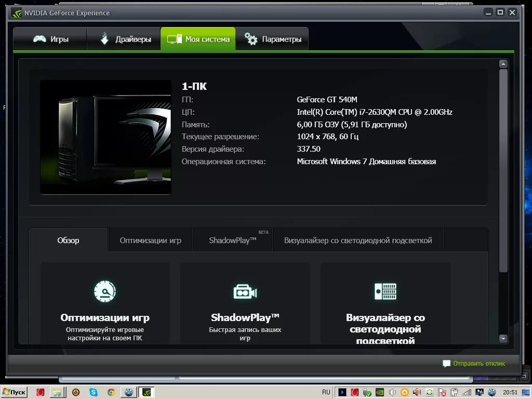Click the Action Center flag tray icon
This screenshot has width=532, height=399.
442,393
